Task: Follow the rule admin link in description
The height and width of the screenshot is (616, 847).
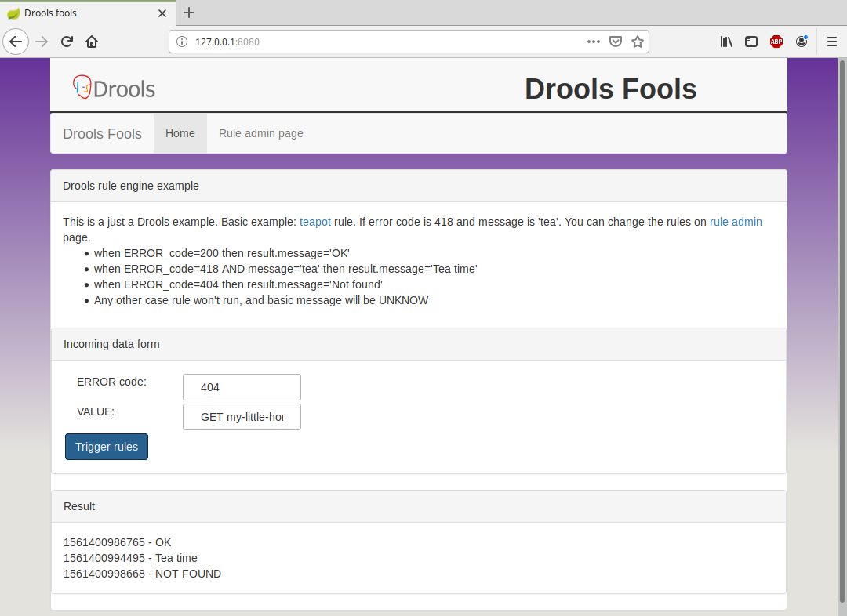Action: tap(736, 222)
